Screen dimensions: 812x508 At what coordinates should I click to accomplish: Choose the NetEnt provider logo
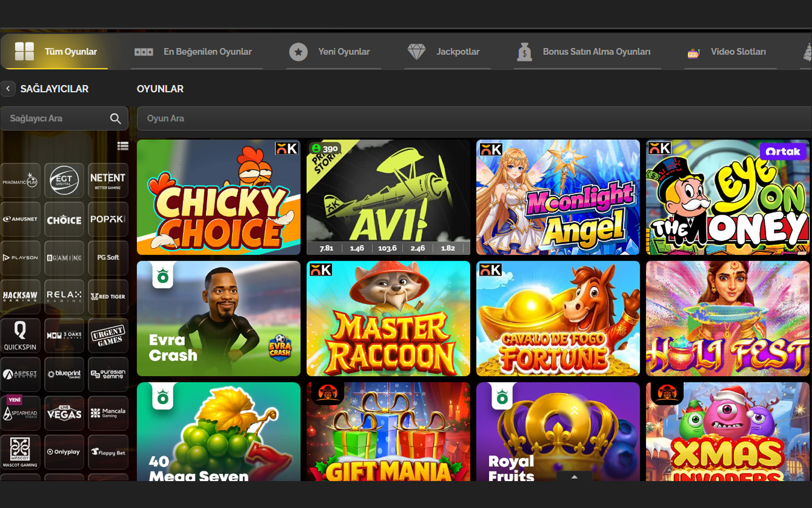coord(108,180)
